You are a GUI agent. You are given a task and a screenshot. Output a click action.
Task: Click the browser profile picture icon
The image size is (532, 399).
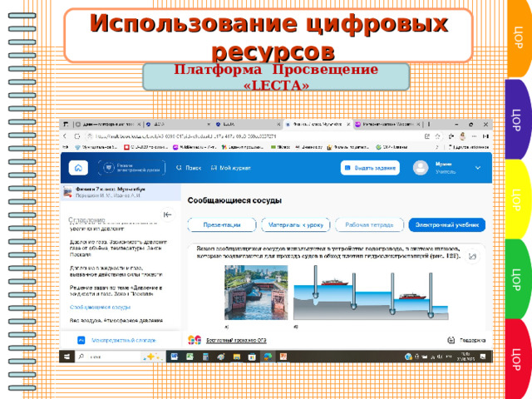coord(462,136)
